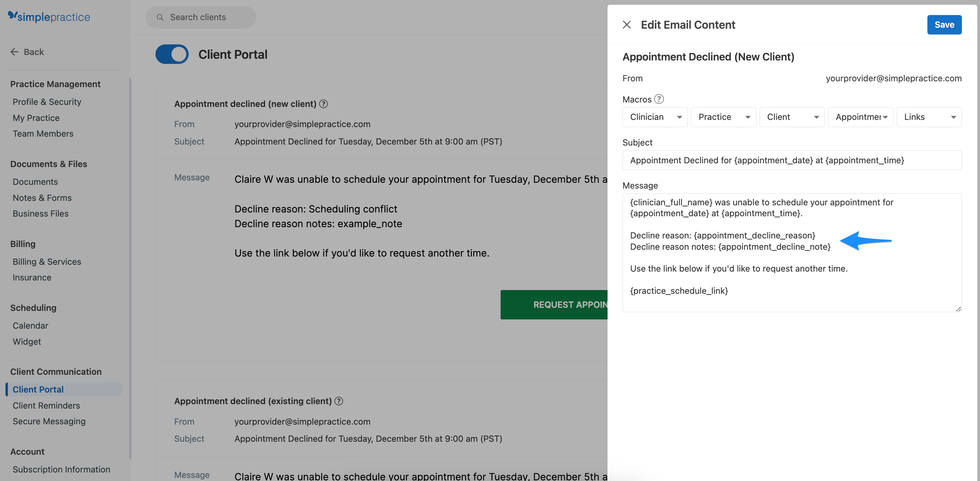
Task: Click inside the Subject input field
Action: (x=792, y=160)
